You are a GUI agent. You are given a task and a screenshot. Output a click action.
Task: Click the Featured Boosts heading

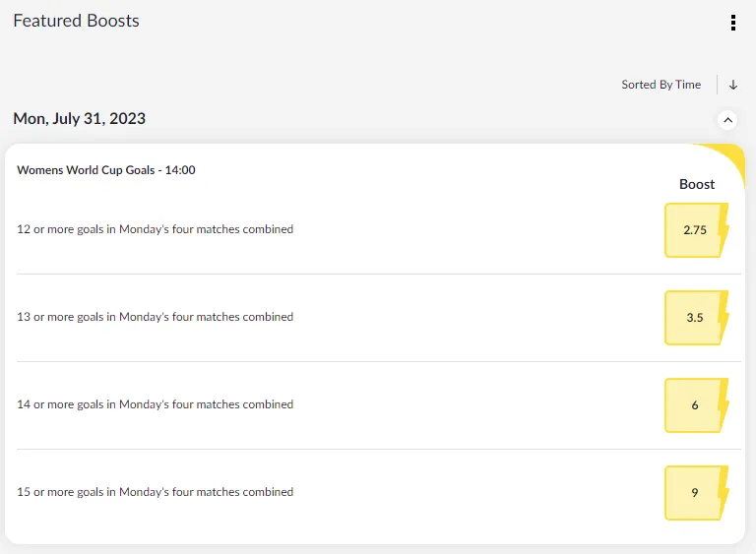[x=76, y=21]
